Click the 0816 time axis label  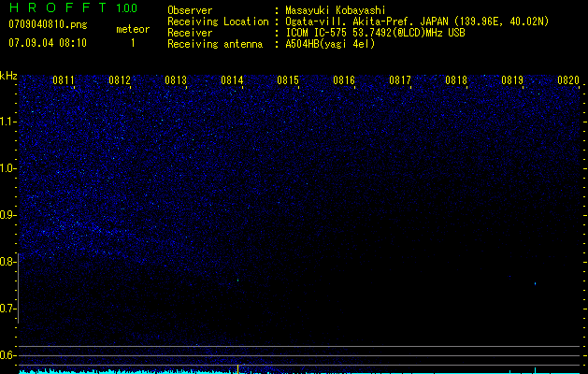coord(344,80)
